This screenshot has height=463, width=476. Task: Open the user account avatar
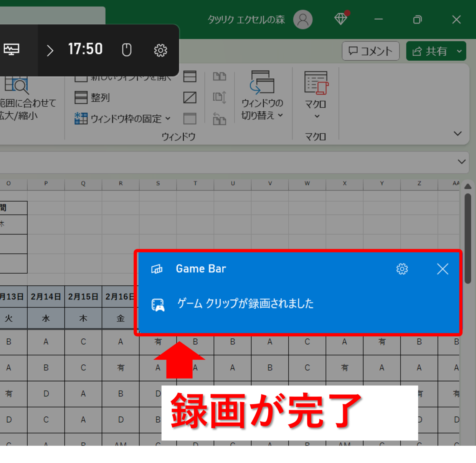tap(303, 19)
